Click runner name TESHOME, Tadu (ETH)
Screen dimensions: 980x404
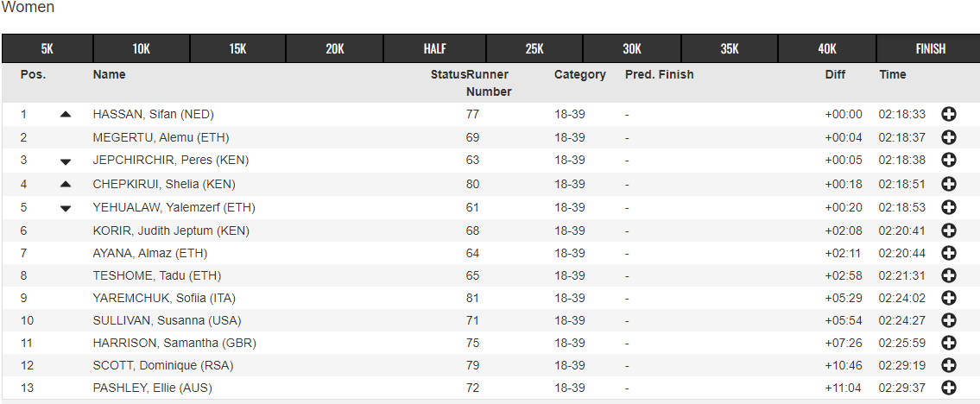157,275
